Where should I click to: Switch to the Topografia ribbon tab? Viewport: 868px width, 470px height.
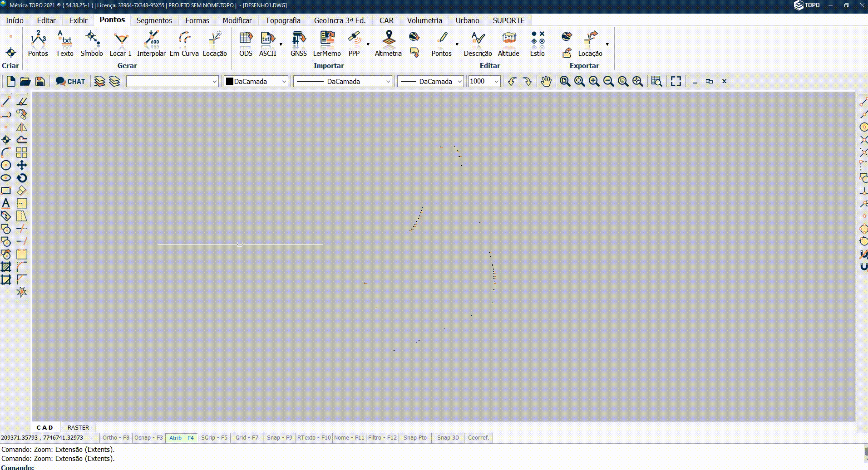pyautogui.click(x=283, y=20)
